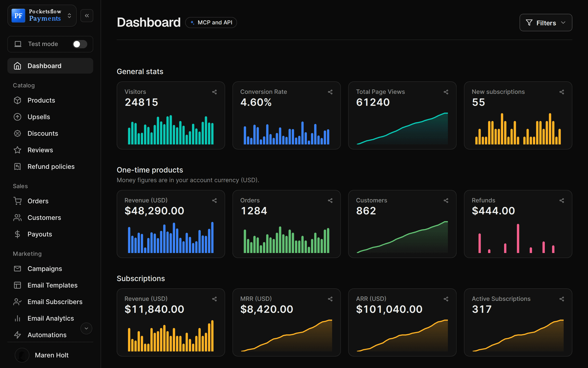Share the Active Subscriptions card

point(562,299)
